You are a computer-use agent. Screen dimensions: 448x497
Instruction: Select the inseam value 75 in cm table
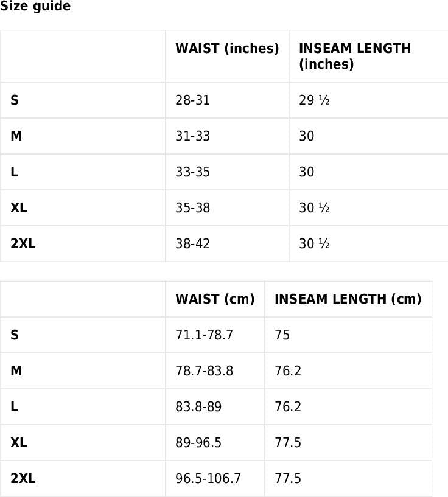[282, 335]
